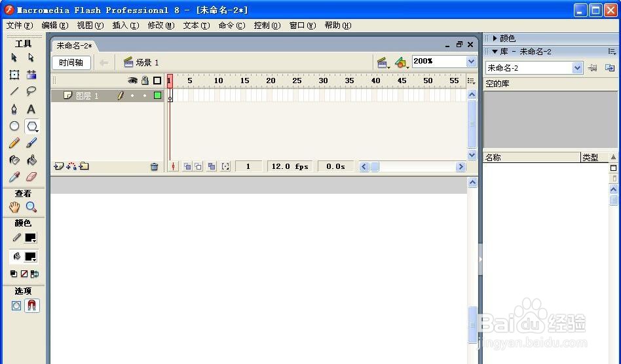The image size is (621, 364).
Task: Pin the current library
Action: coord(592,68)
